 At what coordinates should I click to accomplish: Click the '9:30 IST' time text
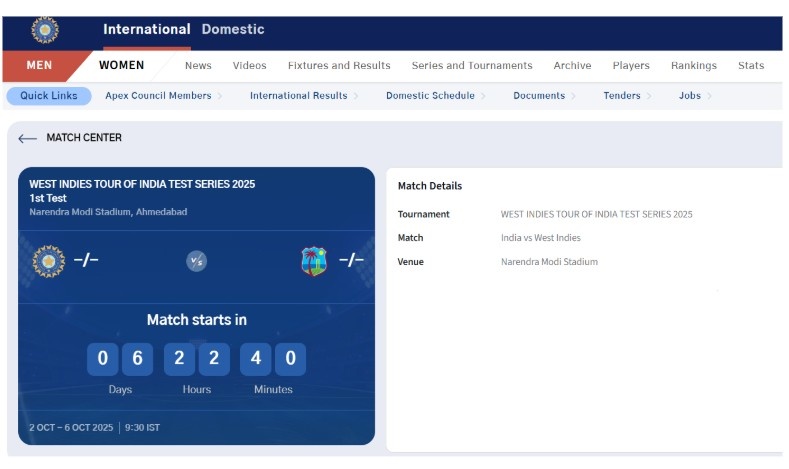click(x=142, y=428)
